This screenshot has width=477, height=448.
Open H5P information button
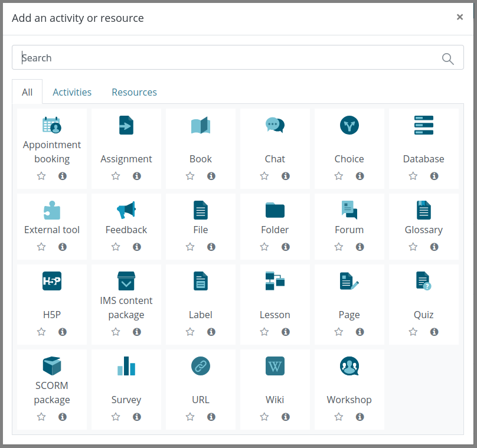pyautogui.click(x=63, y=332)
